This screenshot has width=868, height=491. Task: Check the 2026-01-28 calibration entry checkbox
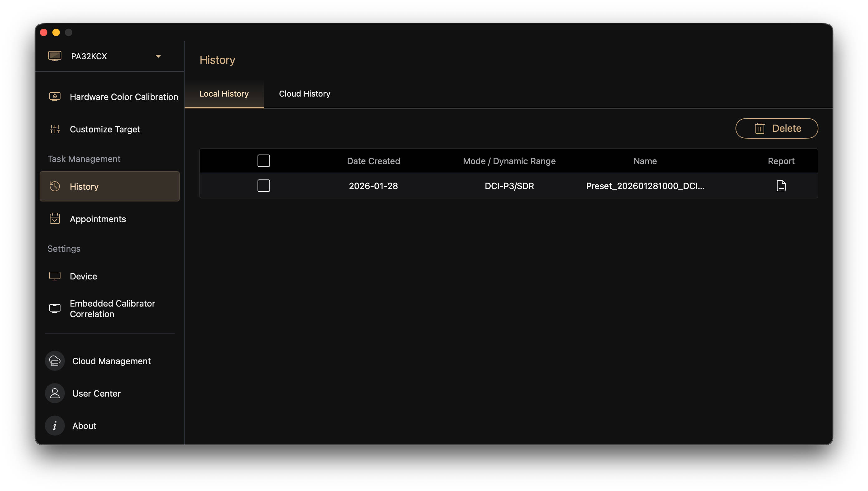tap(263, 186)
